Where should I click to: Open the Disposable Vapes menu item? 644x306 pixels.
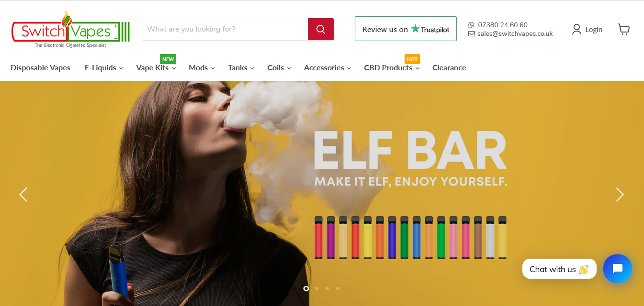41,68
